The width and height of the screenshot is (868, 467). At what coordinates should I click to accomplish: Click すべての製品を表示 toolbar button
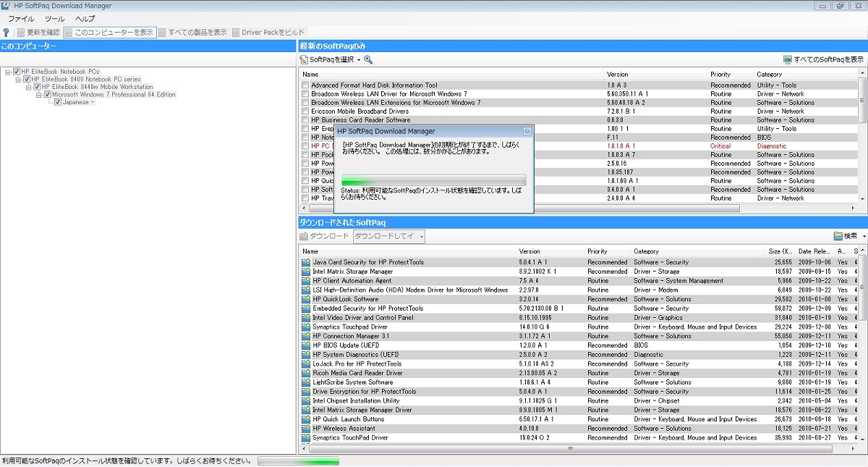point(193,32)
